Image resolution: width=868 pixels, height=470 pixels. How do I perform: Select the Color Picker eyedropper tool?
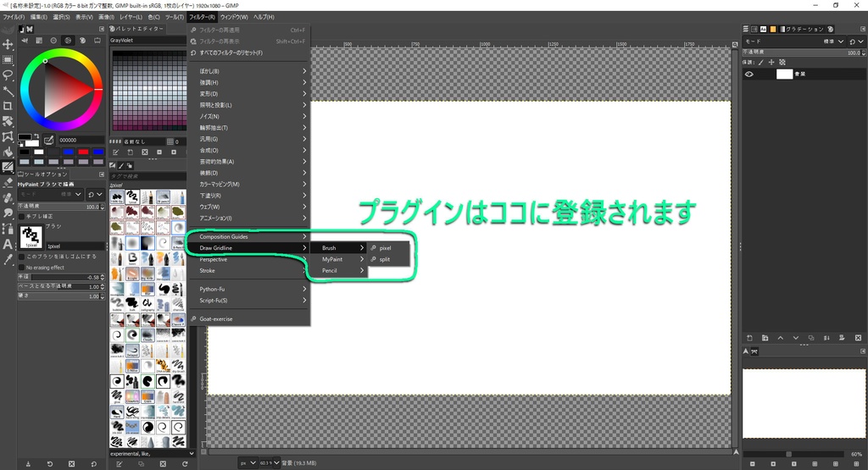(x=8, y=259)
